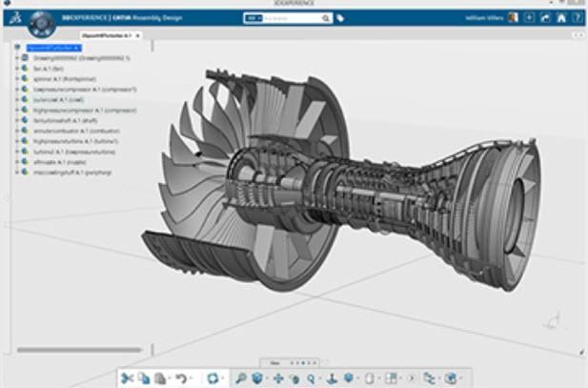588x388 pixels.
Task: Click the Share arrow icon
Action: (x=546, y=17)
